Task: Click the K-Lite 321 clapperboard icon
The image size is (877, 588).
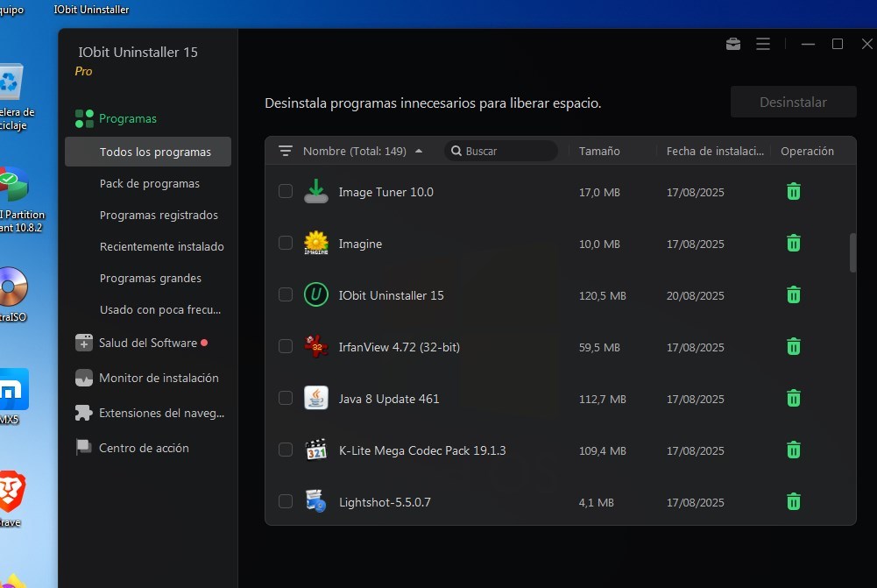Action: [316, 450]
